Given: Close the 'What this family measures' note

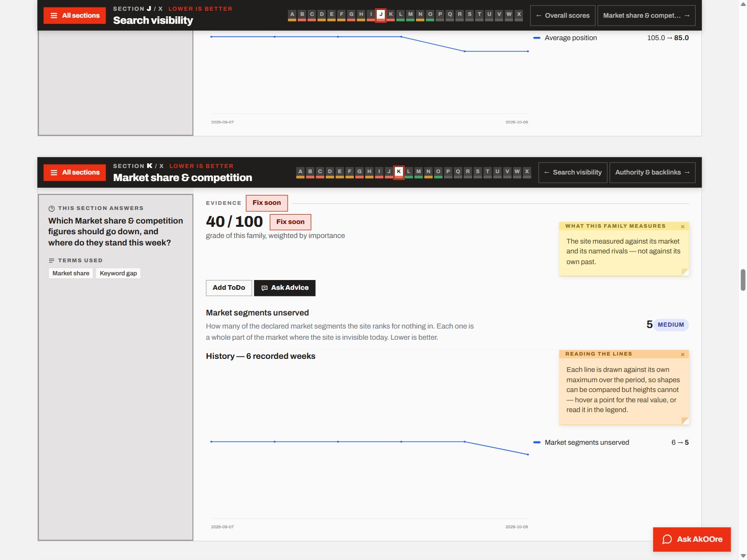Looking at the screenshot, I should tap(683, 226).
